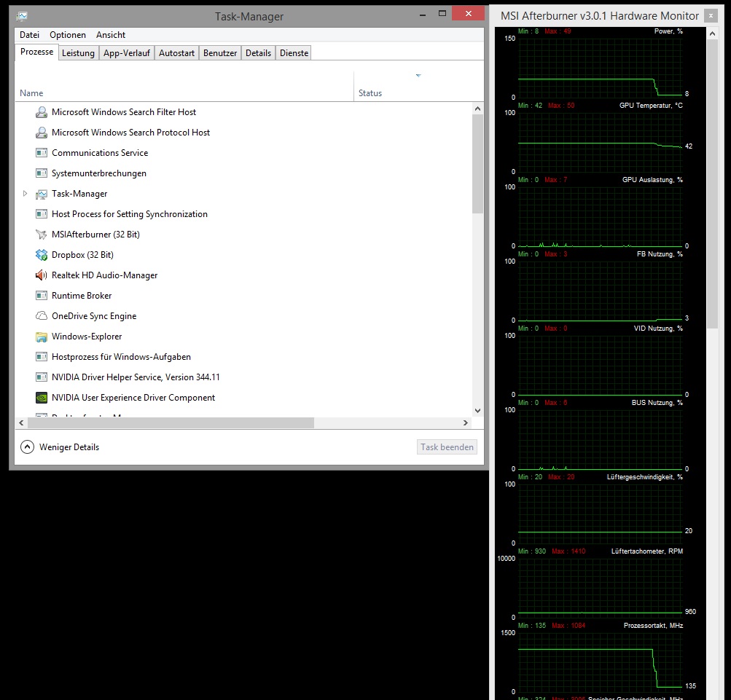Click the VID Nutzung graph label

pyautogui.click(x=658, y=329)
